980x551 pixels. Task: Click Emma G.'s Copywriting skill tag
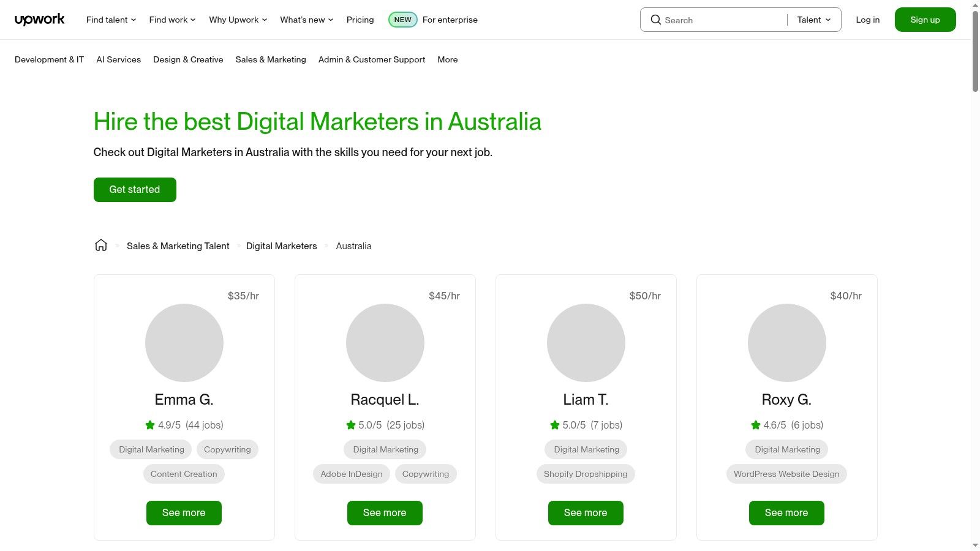point(227,449)
